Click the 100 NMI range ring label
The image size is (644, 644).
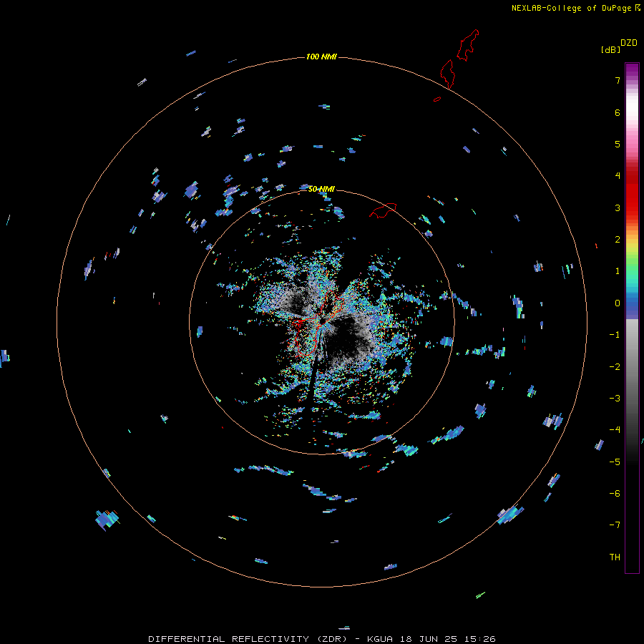321,57
